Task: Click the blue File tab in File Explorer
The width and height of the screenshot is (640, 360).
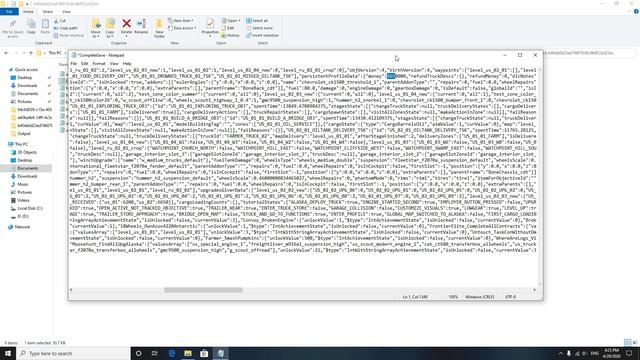Action: point(9,12)
